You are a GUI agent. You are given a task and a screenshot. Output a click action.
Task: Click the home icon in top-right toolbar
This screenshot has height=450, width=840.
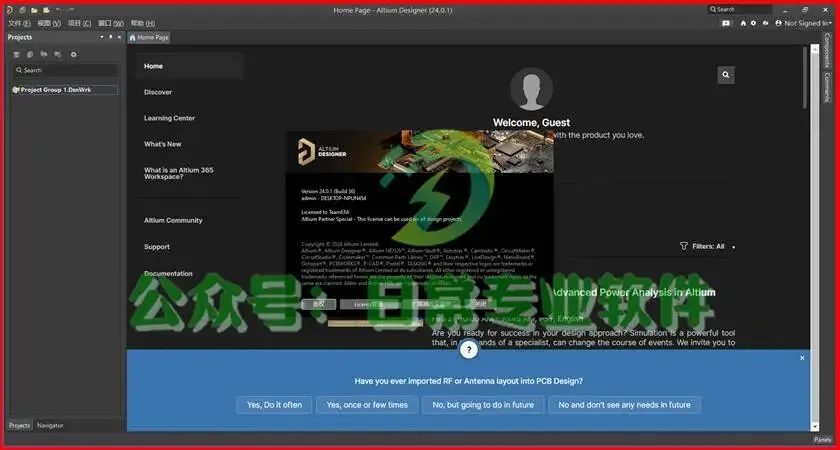coord(743,24)
